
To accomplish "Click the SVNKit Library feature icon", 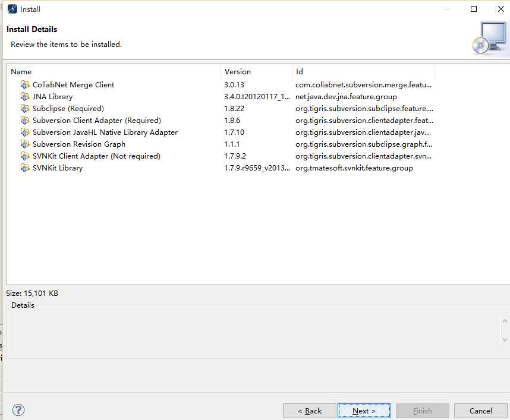I will tap(25, 168).
